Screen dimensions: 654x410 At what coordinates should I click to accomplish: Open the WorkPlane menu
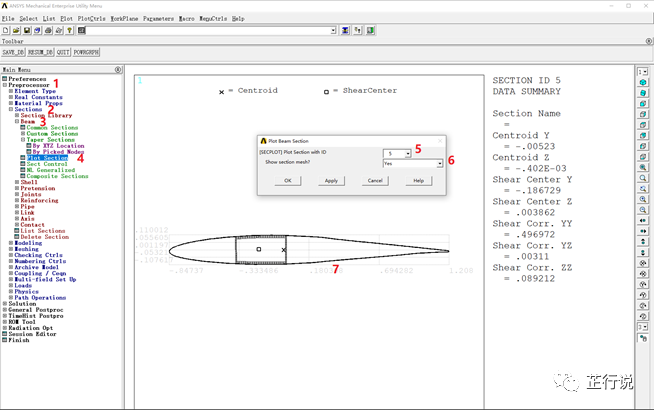(x=124, y=19)
